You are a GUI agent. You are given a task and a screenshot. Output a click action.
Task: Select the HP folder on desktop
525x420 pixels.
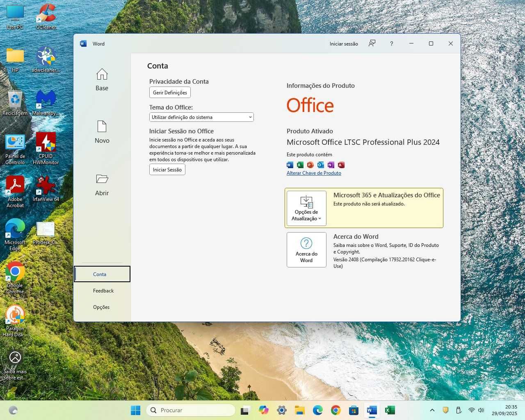click(x=15, y=60)
